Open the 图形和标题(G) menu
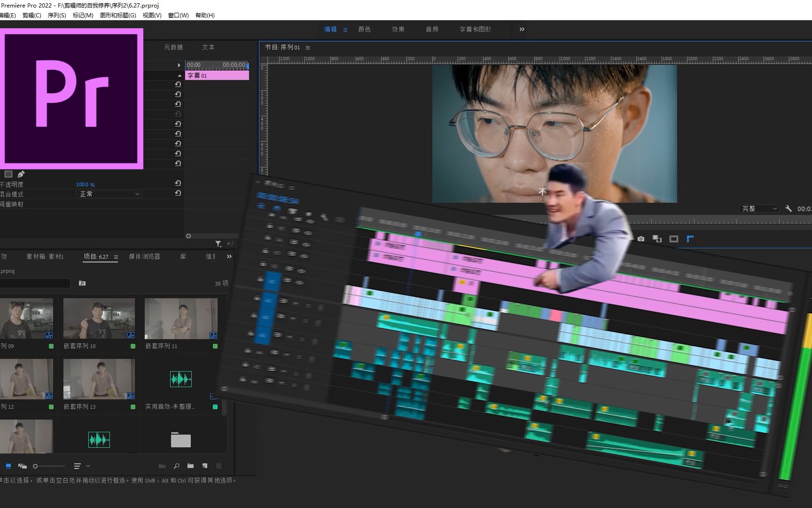The width and height of the screenshot is (812, 508). [118, 16]
